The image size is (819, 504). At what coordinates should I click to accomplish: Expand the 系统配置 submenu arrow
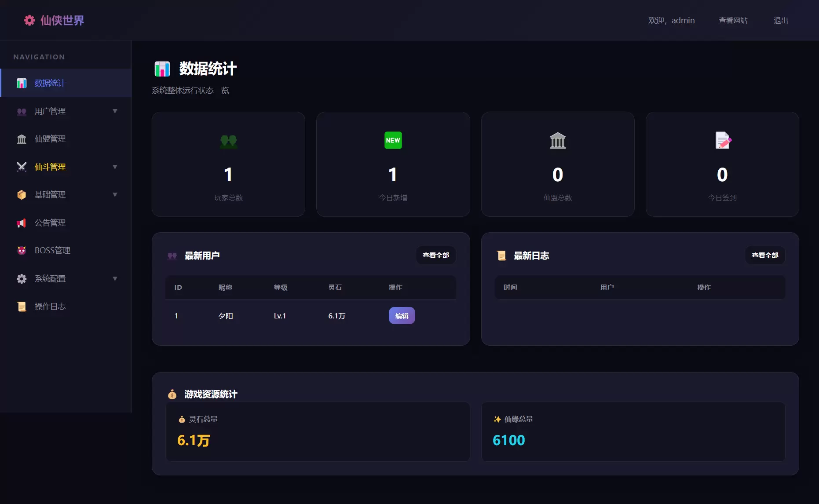(x=115, y=279)
